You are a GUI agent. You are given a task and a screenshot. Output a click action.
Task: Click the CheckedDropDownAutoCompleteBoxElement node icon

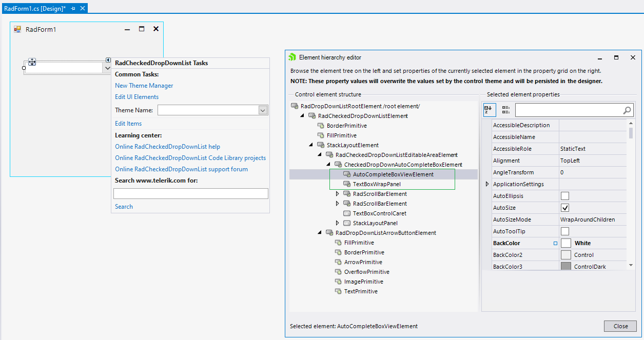pyautogui.click(x=338, y=165)
